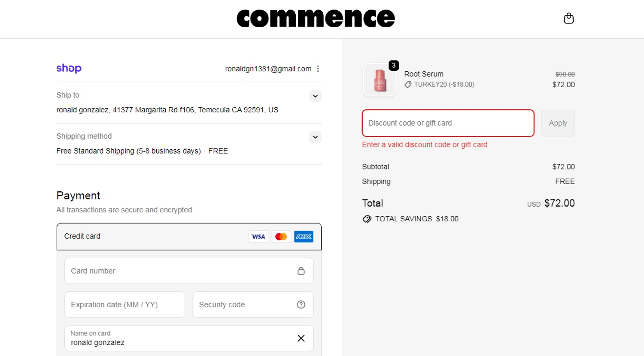Click the invalid discount code error message
The image size is (644, 356).
[x=425, y=145]
